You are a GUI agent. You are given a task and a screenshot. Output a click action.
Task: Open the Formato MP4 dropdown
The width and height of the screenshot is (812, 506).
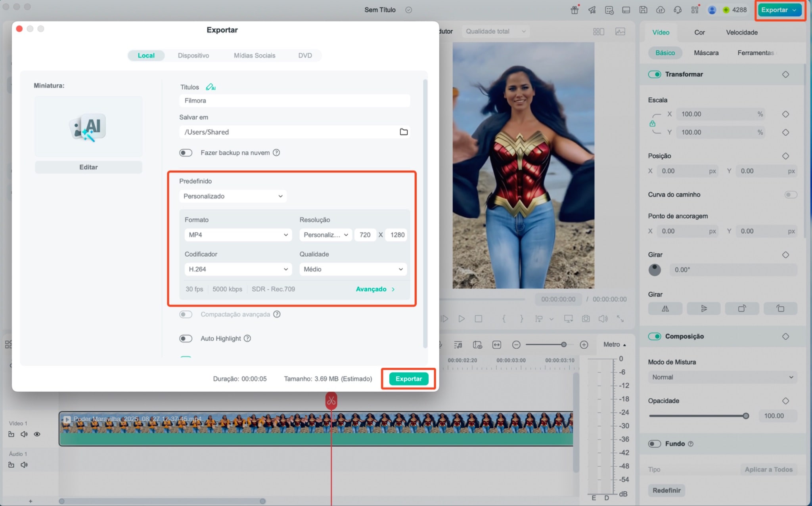(x=238, y=235)
